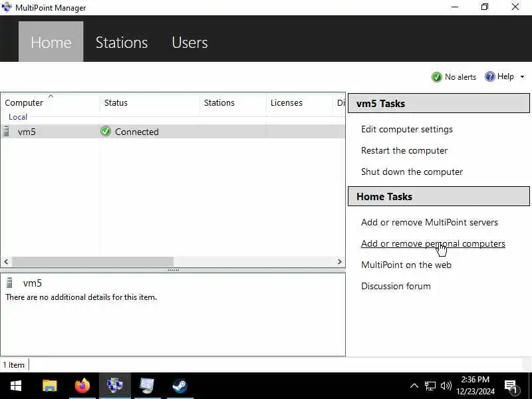Click the MultiPoint Manager taskbar icon
The image size is (532, 399).
(x=114, y=386)
